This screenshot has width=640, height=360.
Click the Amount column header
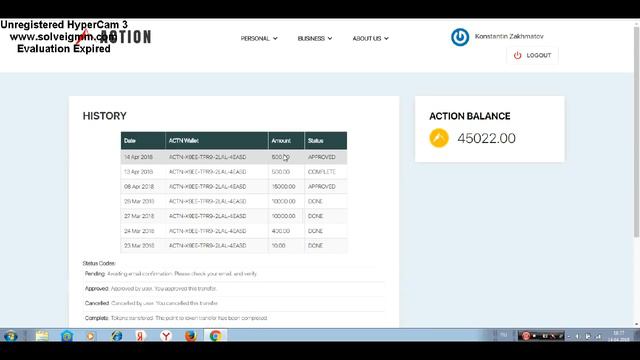(x=286, y=140)
